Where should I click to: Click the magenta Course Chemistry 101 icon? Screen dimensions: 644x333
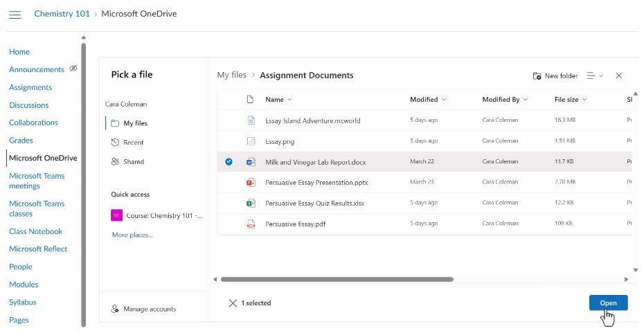pos(116,215)
